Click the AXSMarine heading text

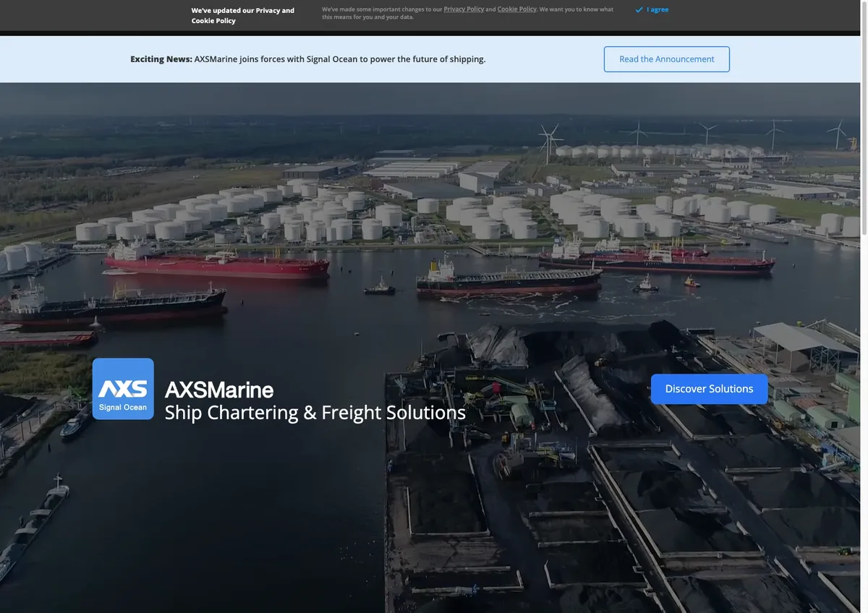point(219,390)
